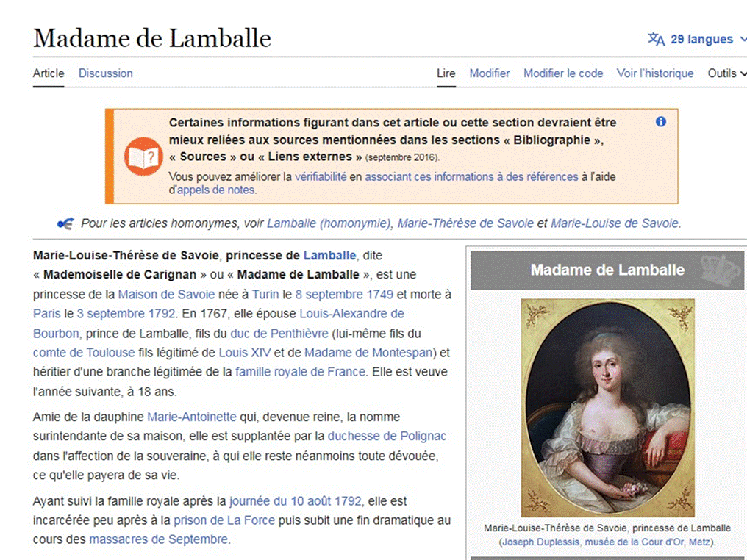Open the comte de Toulouse link
This screenshot has width=747, height=560.
pos(84,353)
